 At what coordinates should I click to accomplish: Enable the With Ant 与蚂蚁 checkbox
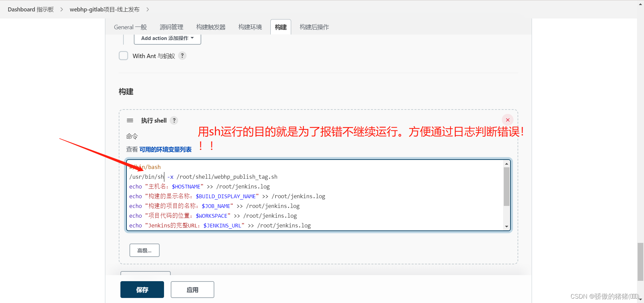click(123, 56)
